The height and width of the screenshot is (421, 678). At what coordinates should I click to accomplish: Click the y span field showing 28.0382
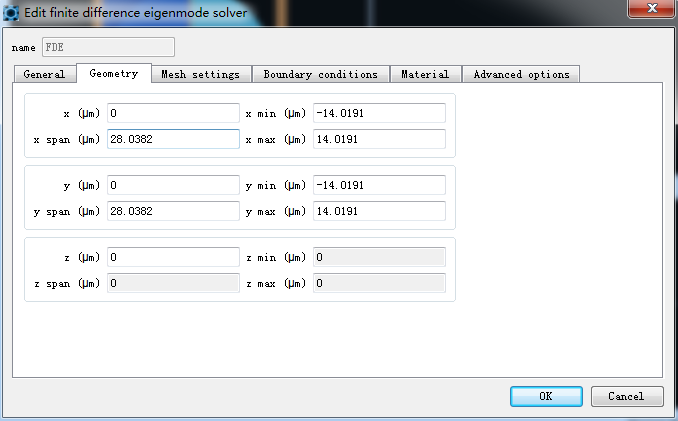coord(173,211)
